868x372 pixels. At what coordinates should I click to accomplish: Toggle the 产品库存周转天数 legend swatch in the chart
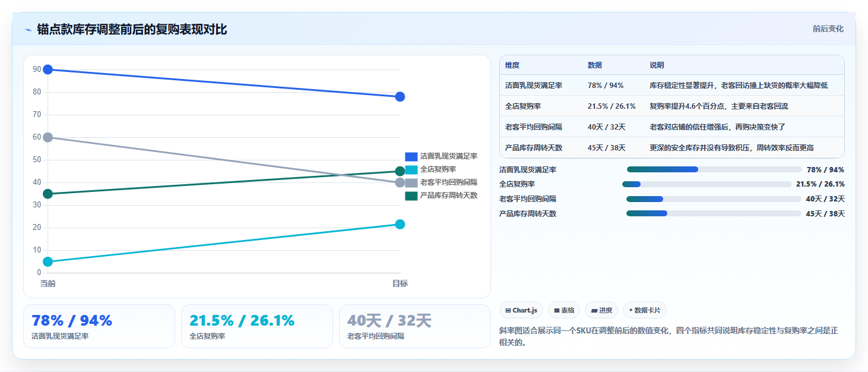[x=411, y=196]
